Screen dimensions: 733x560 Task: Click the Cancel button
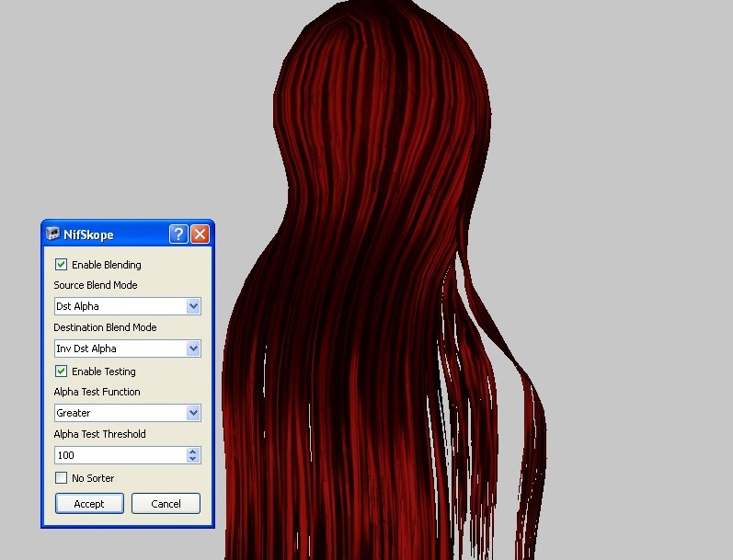(166, 503)
